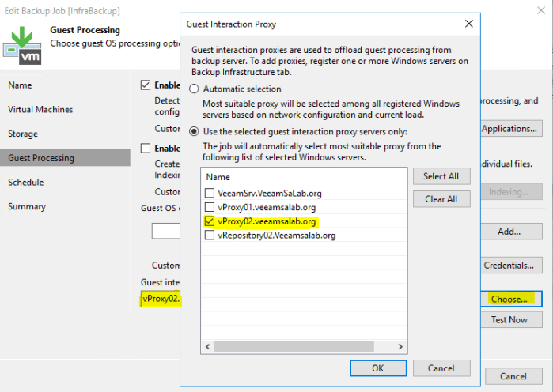Cancel the Guest Interaction Proxy dialog
Viewport: 553px width, 392px height.
coord(441,368)
